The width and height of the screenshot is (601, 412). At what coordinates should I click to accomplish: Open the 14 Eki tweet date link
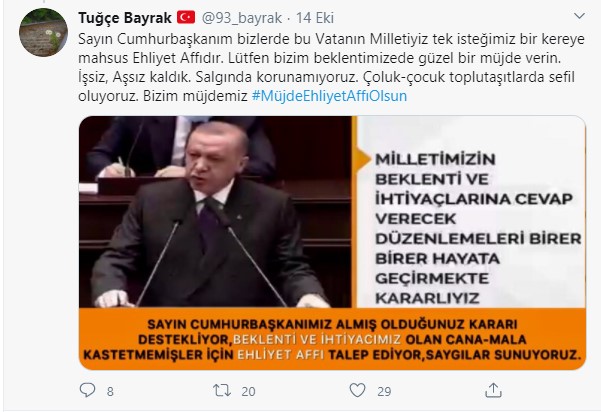click(315, 18)
